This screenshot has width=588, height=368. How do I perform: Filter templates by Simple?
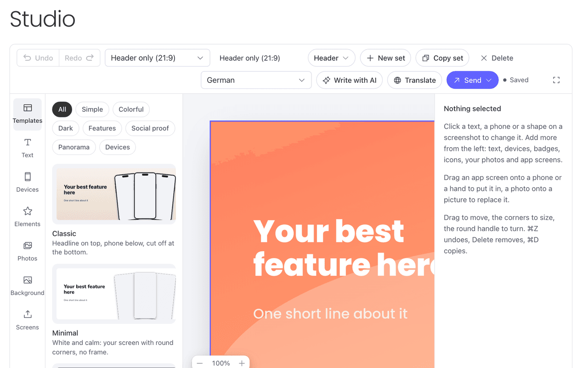coord(92,109)
